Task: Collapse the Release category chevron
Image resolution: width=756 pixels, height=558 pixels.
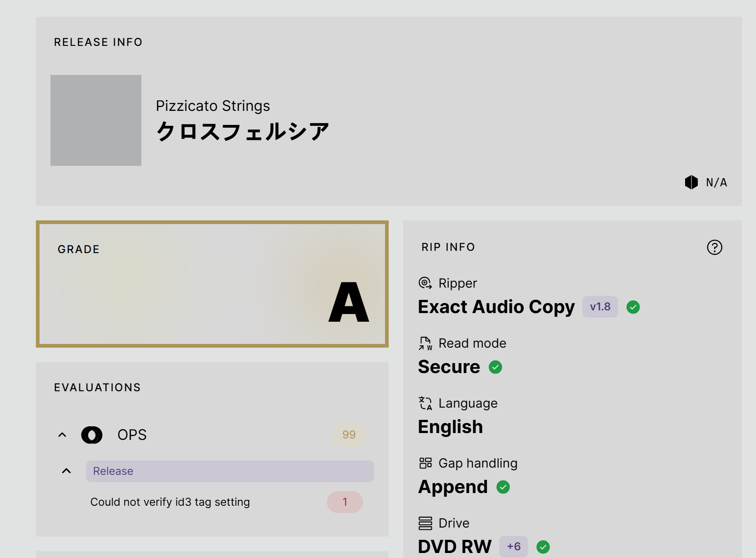Action: (x=66, y=471)
